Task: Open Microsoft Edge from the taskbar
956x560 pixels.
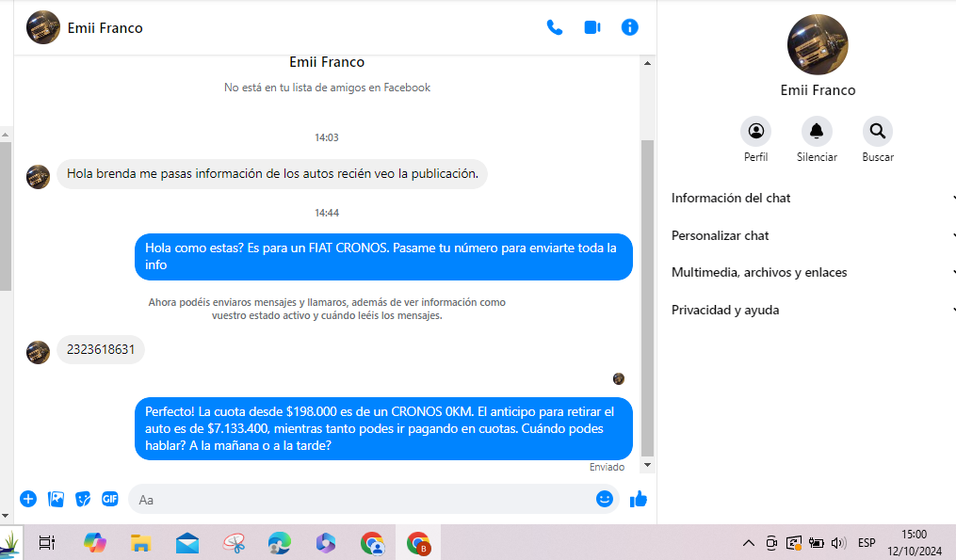Action: [x=279, y=542]
